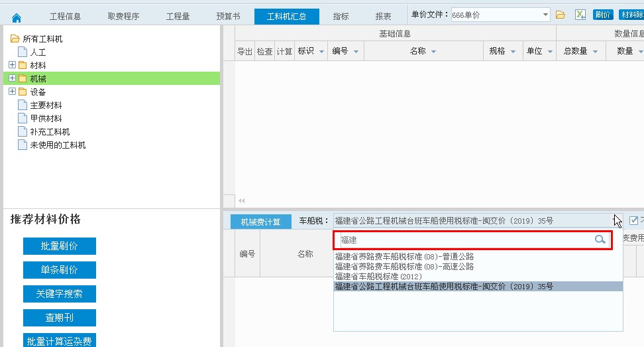Screen dimensions: 644x347
Task: Open the 编号 column filter dropdown
Action: (356, 51)
